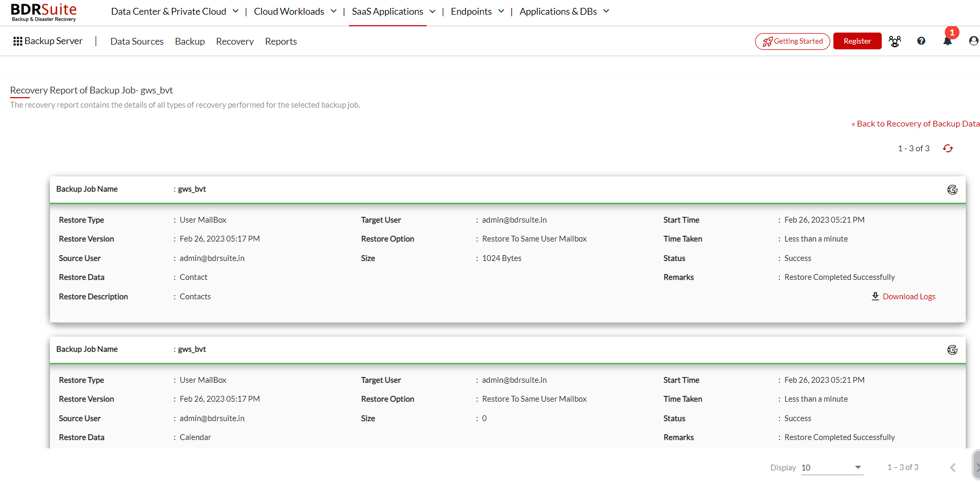Expand Applications & DBs menu

pos(564,12)
